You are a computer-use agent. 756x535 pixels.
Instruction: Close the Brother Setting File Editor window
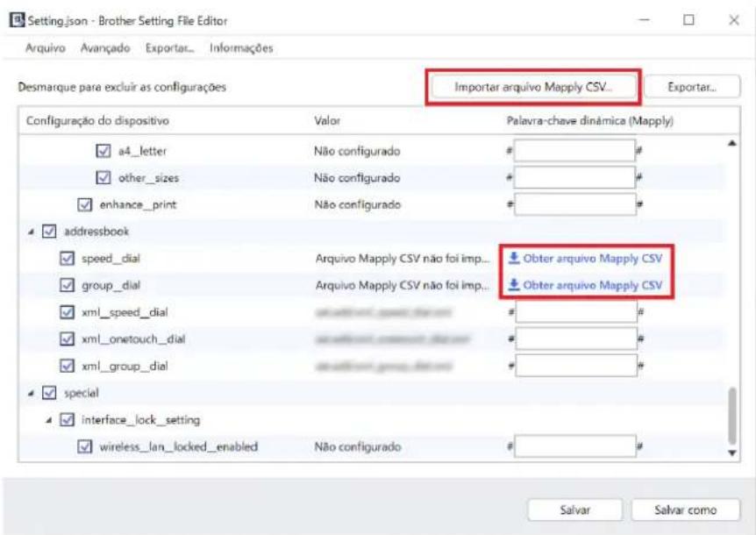(733, 20)
